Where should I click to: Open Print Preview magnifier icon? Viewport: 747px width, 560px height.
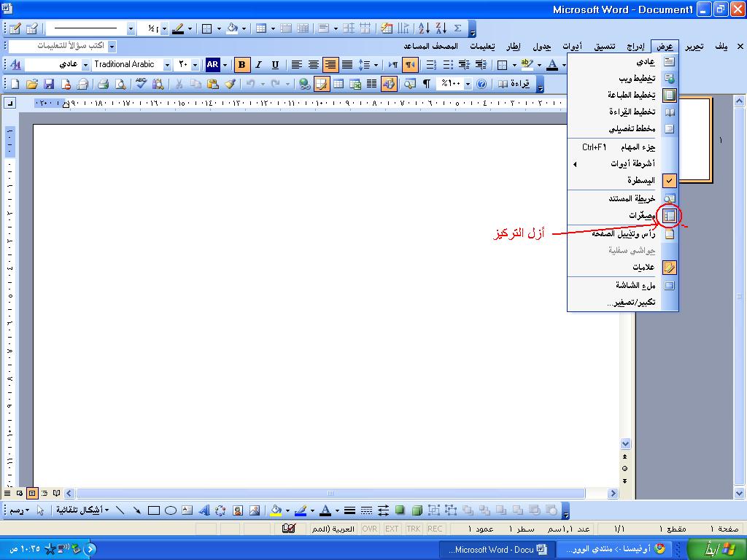coord(120,85)
